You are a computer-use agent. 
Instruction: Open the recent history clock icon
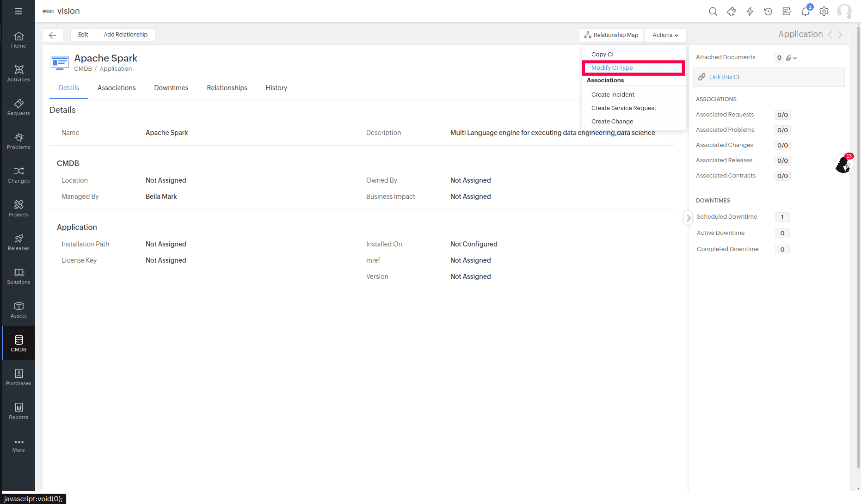[x=768, y=12]
